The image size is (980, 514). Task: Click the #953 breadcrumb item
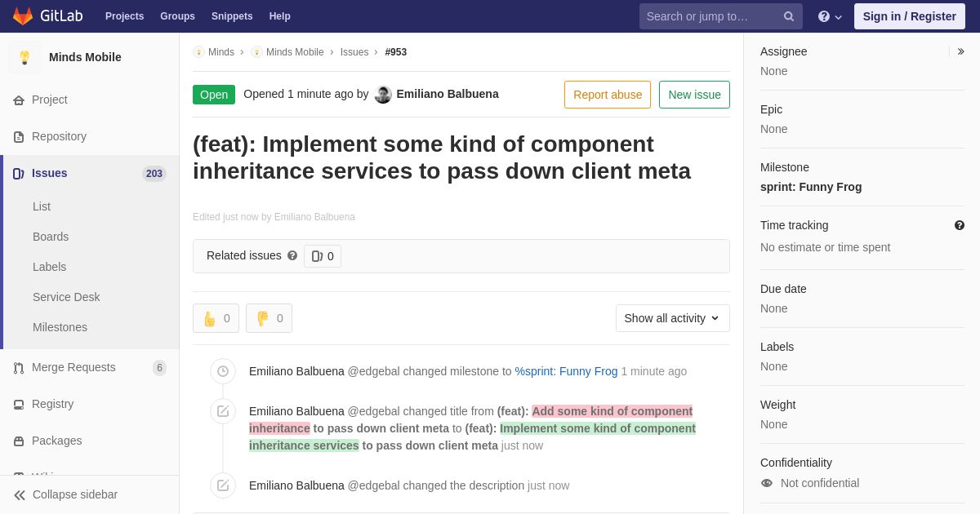(396, 52)
